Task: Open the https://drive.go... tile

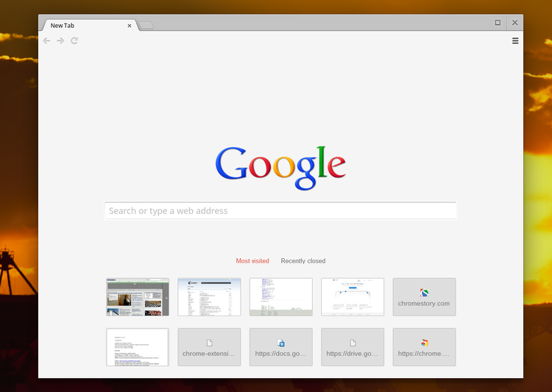Action: click(353, 347)
